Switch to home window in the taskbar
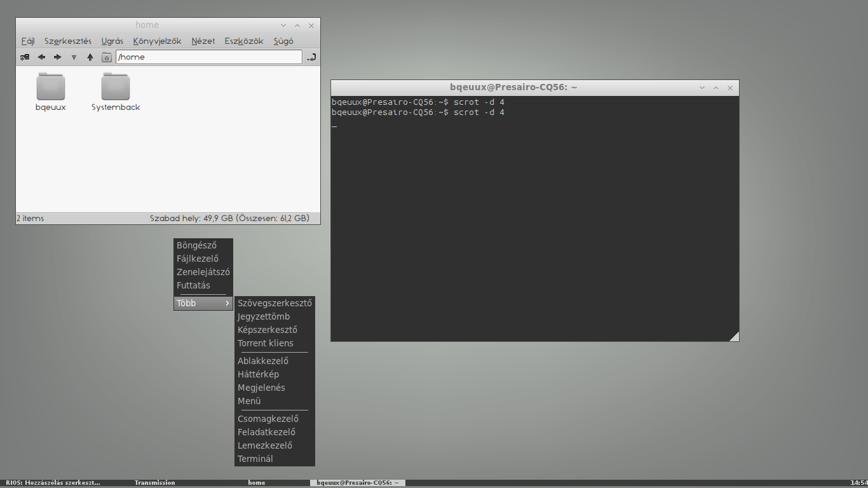 [x=257, y=483]
